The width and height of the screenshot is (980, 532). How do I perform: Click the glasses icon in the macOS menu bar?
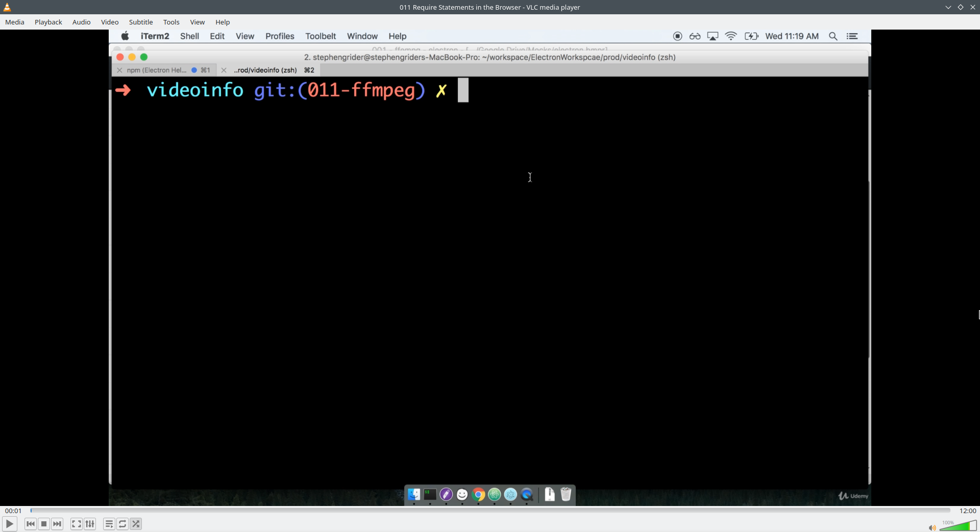coord(695,36)
